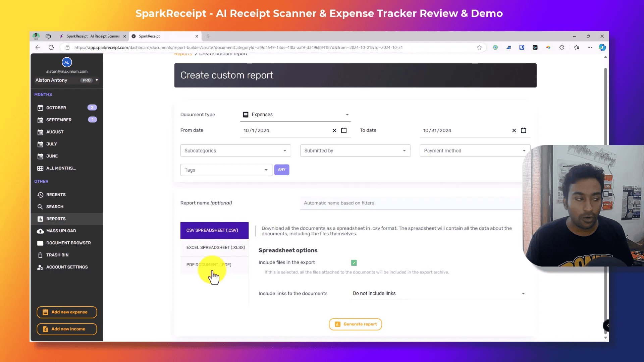The width and height of the screenshot is (644, 362).
Task: Click the address bar URL
Action: tap(238, 47)
